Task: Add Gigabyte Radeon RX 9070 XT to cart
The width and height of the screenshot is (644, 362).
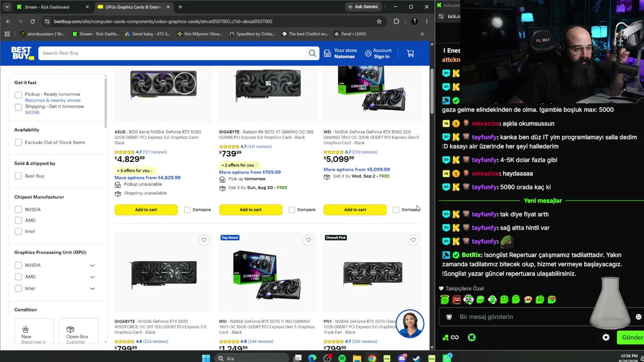Action: [x=251, y=210]
